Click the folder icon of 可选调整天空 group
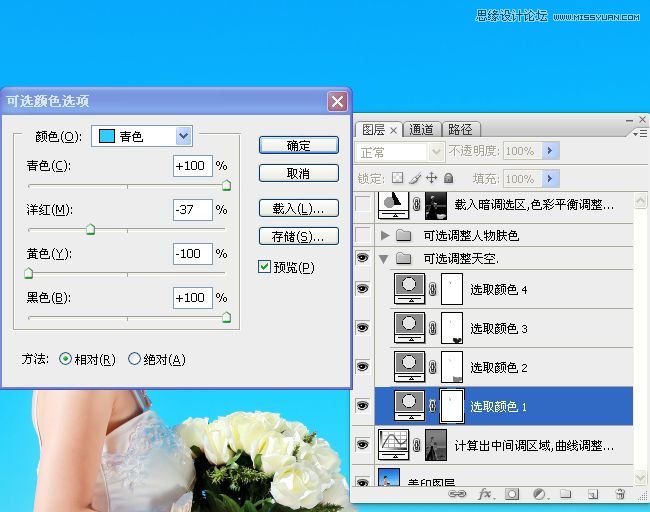This screenshot has height=512, width=650. [403, 259]
